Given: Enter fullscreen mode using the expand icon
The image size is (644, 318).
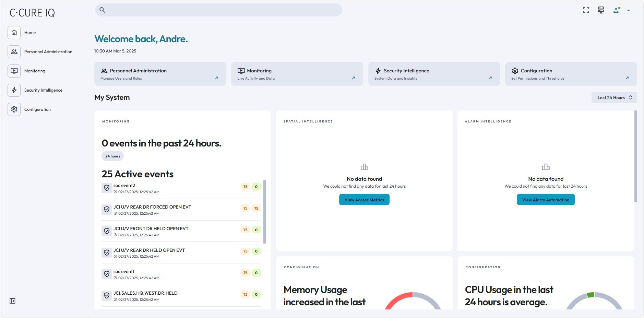Looking at the screenshot, I should tap(586, 10).
